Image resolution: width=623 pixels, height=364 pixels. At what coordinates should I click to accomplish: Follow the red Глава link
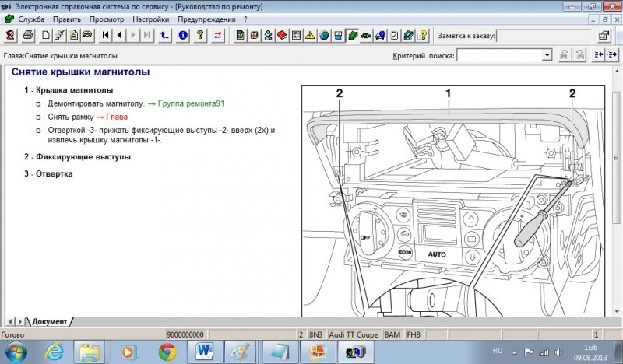pos(117,117)
